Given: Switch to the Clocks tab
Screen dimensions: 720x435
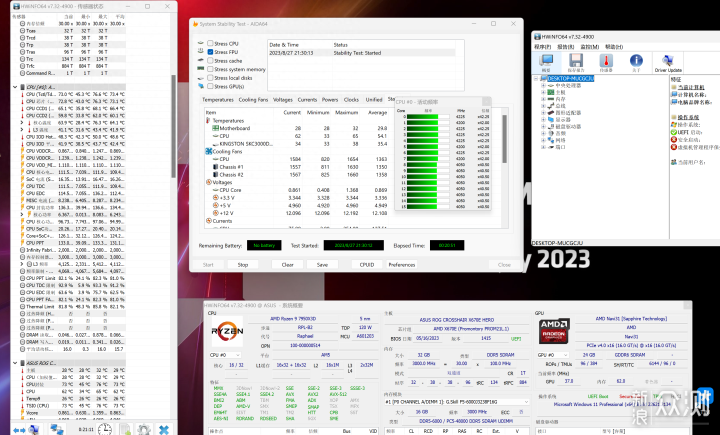Looking at the screenshot, I should [x=351, y=100].
